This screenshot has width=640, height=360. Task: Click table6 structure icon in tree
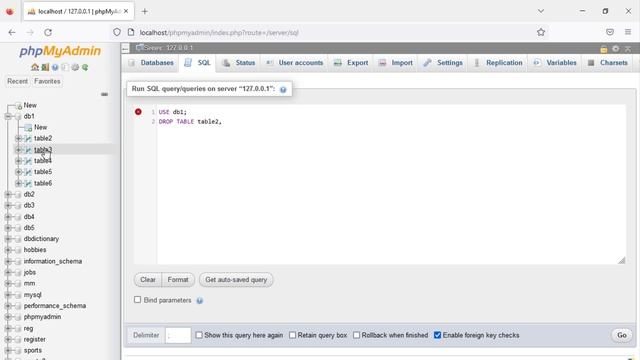pyautogui.click(x=28, y=183)
